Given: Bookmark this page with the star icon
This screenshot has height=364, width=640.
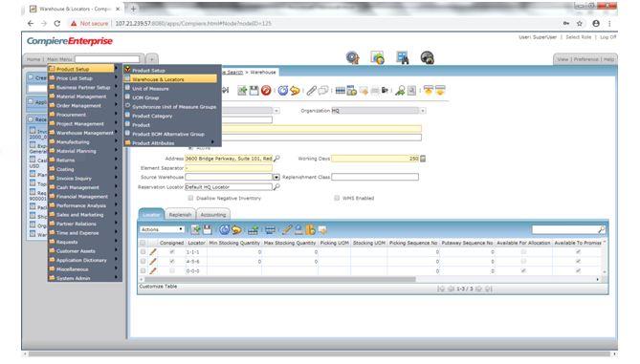Looking at the screenshot, I should pos(579,24).
